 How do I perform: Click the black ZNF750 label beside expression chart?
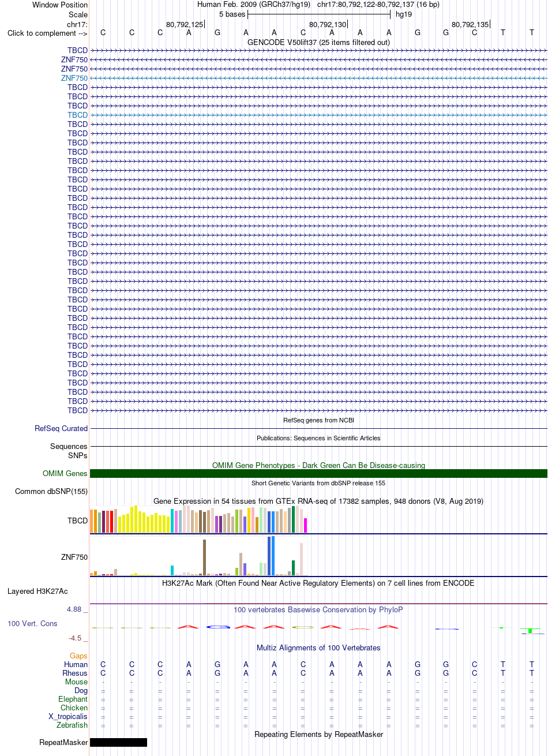74,557
